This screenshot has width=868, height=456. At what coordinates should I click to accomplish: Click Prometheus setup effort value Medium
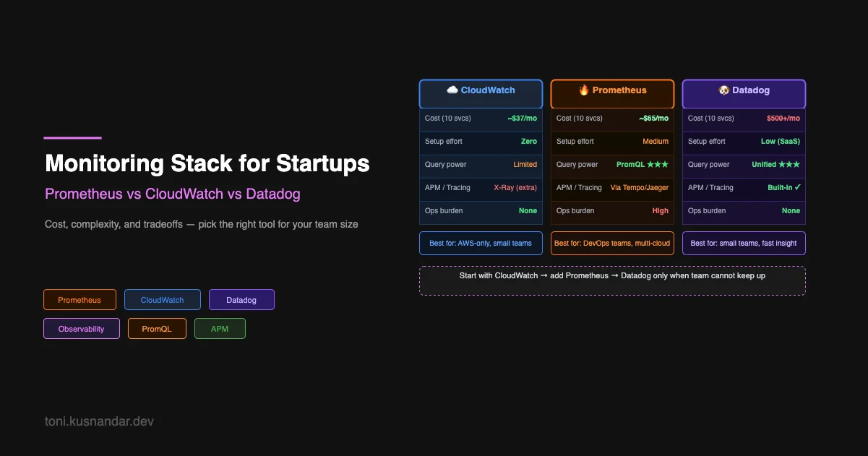pos(656,142)
